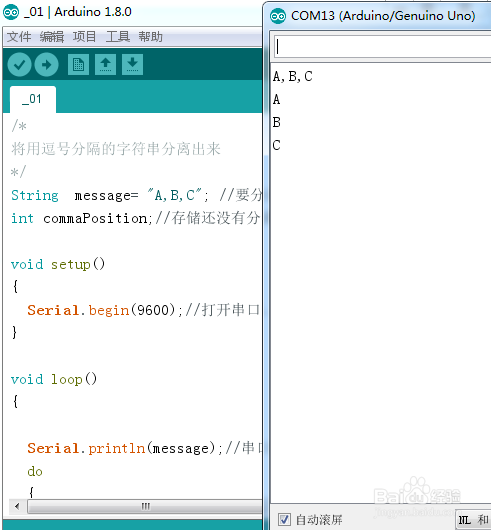Click the 'String message=' code line
491x530 pixels.
coord(136,195)
